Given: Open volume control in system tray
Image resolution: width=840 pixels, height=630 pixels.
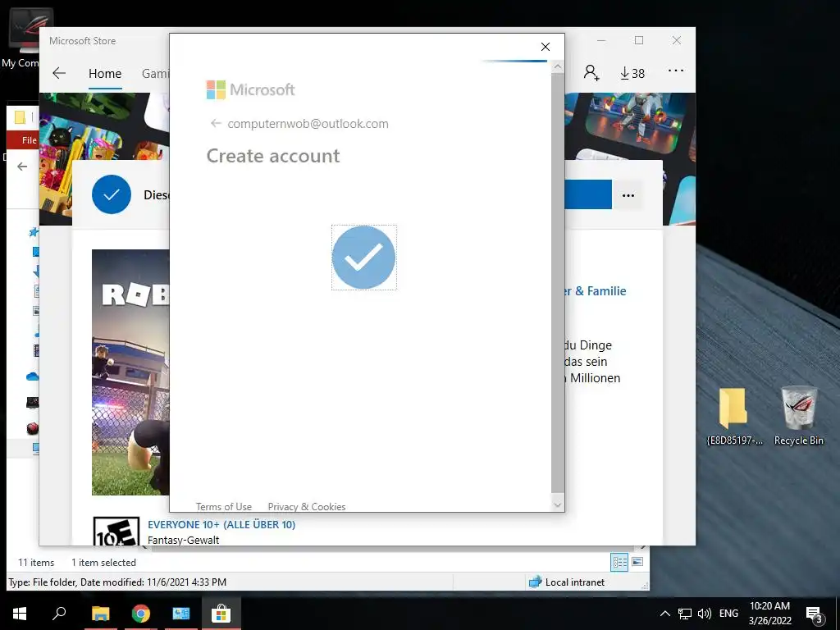Looking at the screenshot, I should [705, 614].
